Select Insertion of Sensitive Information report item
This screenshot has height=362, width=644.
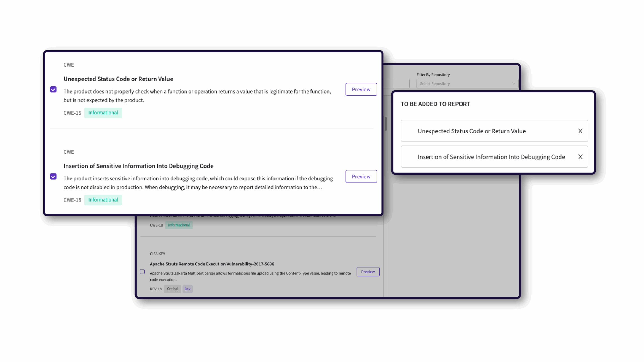coord(491,157)
